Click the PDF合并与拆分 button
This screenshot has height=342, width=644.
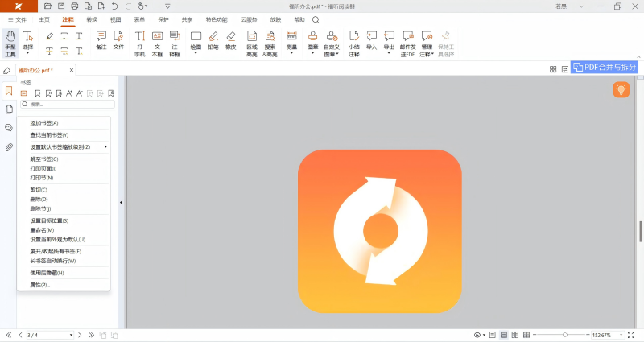[605, 68]
